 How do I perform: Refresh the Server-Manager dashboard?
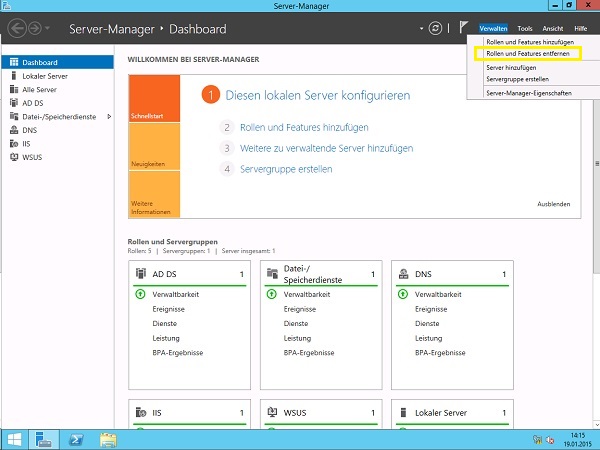pos(435,28)
